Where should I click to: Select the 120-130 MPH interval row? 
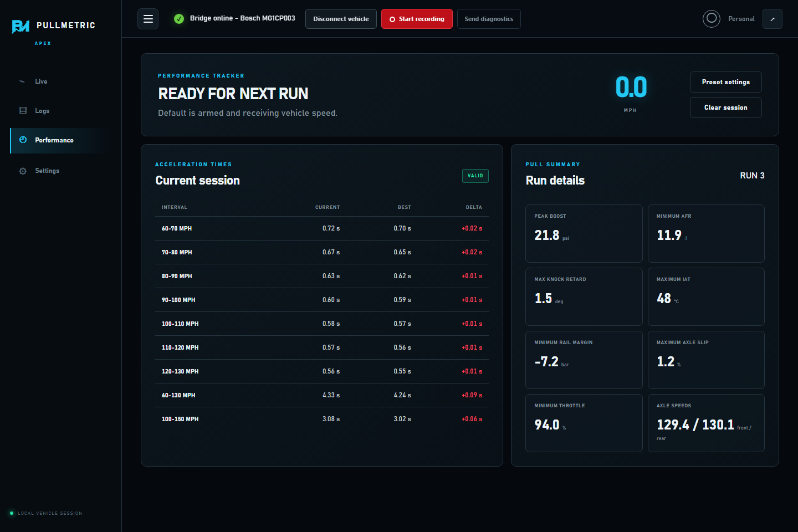coord(322,371)
